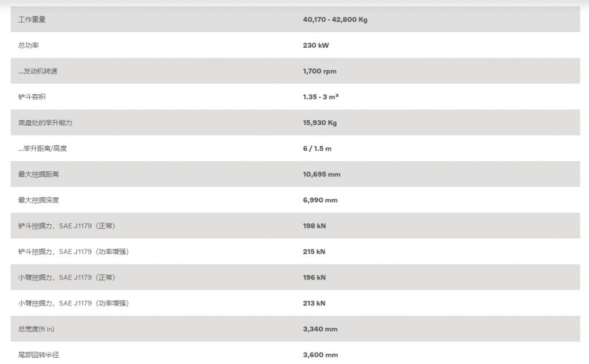This screenshot has height=364, width=589.
Task: Select 小臂挖掘力 SAE J1179 (功率增强) label
Action: tap(74, 303)
